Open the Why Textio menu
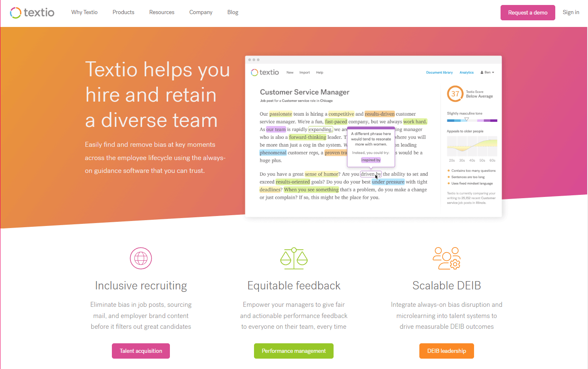Image resolution: width=588 pixels, height=369 pixels. [x=85, y=12]
